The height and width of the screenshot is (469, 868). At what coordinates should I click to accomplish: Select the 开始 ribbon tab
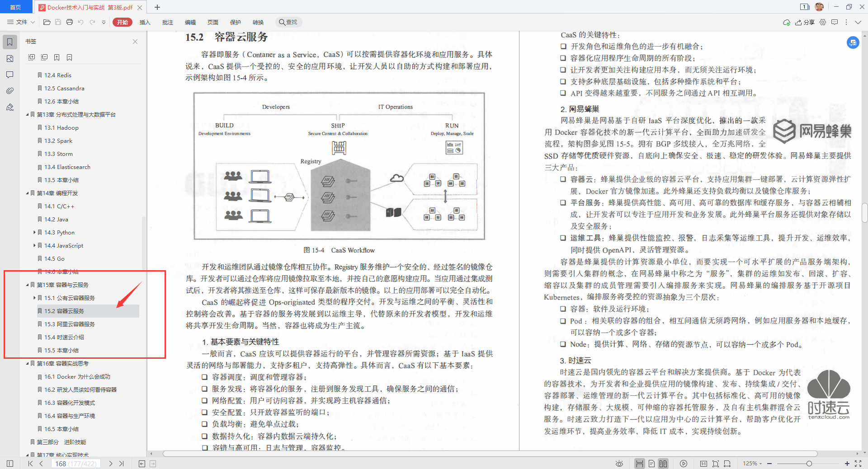click(x=122, y=22)
